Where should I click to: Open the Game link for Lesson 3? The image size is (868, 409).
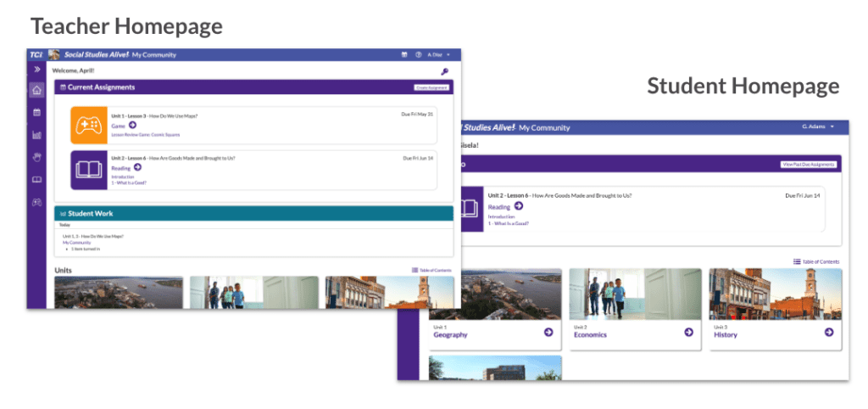pyautogui.click(x=118, y=126)
